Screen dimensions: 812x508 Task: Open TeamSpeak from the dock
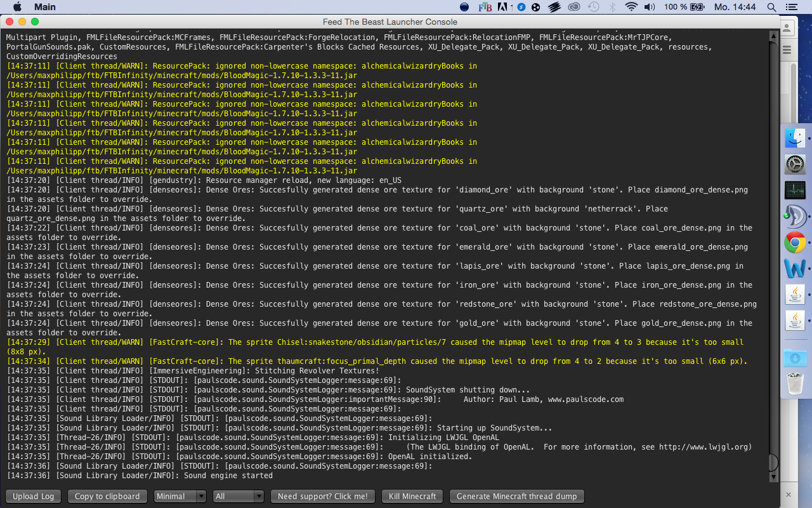(795, 216)
